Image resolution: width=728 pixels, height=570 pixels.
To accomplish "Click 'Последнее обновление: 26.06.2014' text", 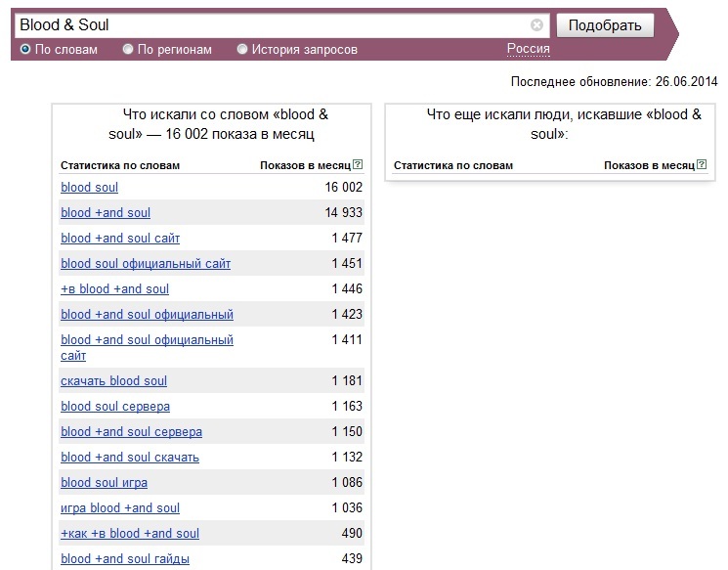I will (x=615, y=82).
